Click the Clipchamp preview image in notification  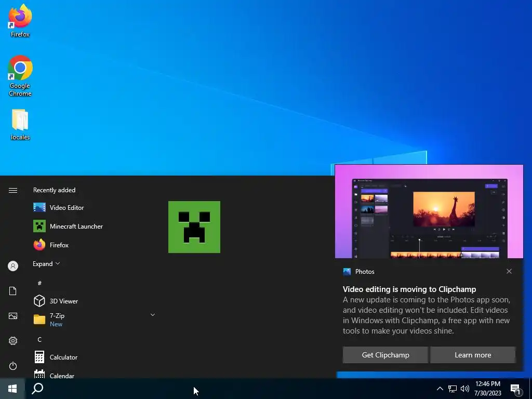click(429, 212)
